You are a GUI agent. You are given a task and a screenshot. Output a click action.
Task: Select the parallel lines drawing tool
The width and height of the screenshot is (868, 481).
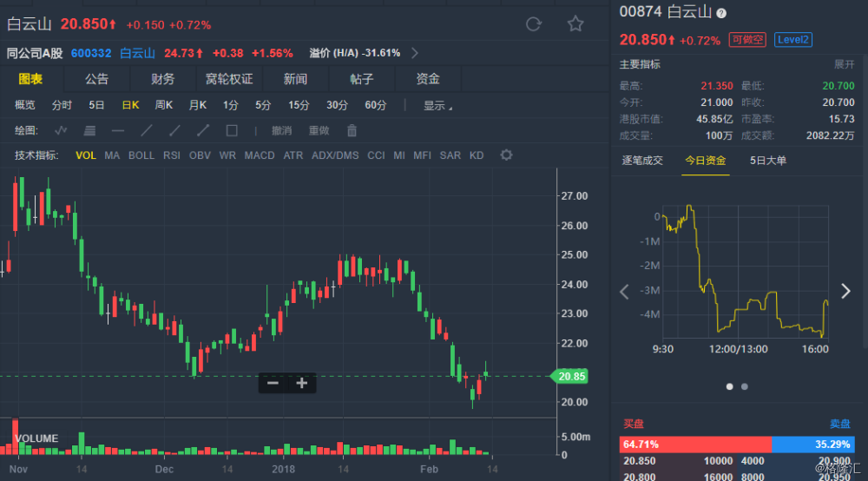pos(89,130)
